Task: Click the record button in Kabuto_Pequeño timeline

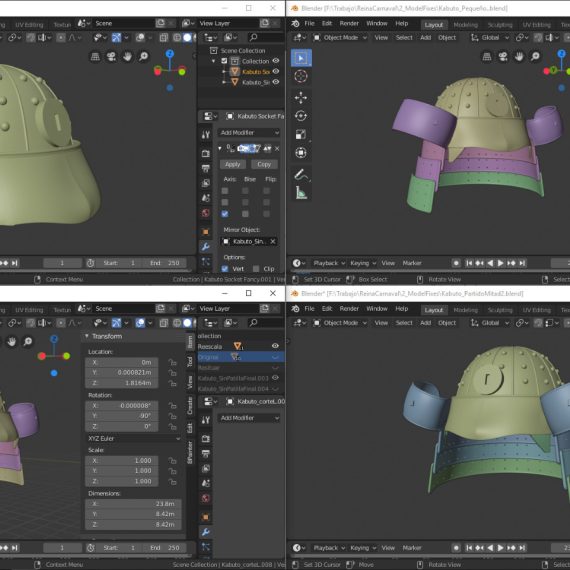Action: [x=456, y=263]
